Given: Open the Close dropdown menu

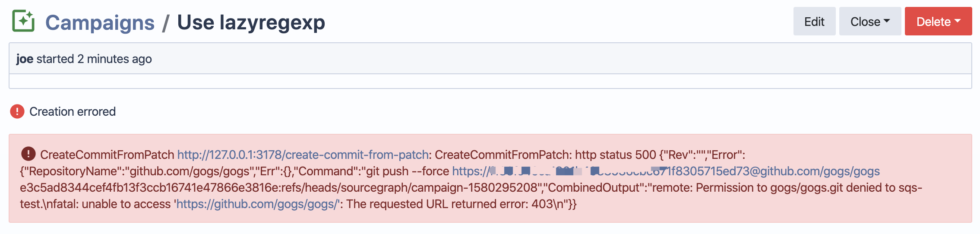Looking at the screenshot, I should coord(870,21).
